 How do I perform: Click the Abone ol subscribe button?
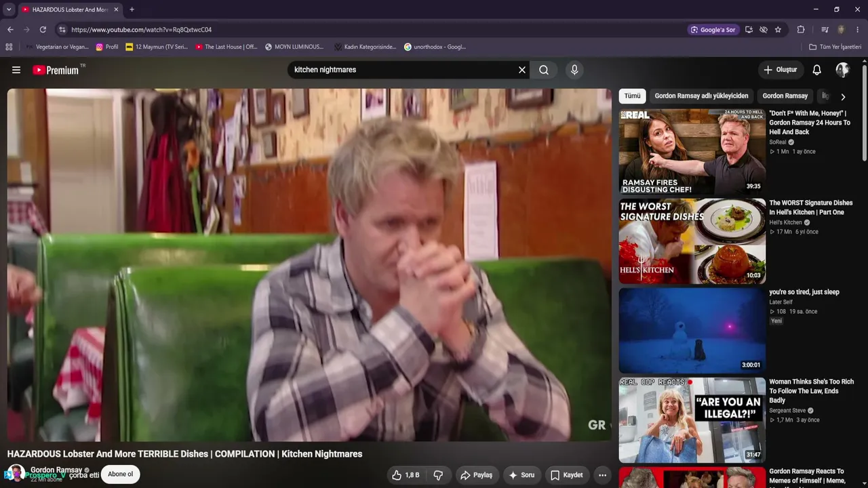[121, 474]
